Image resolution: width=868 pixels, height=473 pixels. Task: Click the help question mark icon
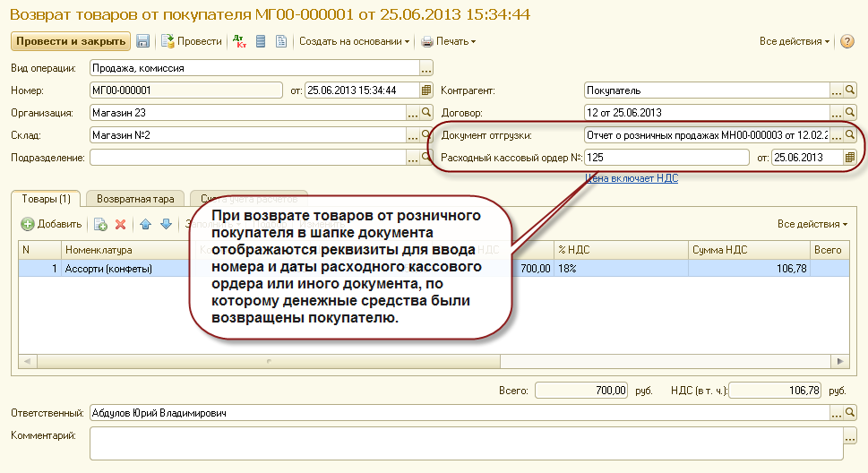click(x=847, y=41)
